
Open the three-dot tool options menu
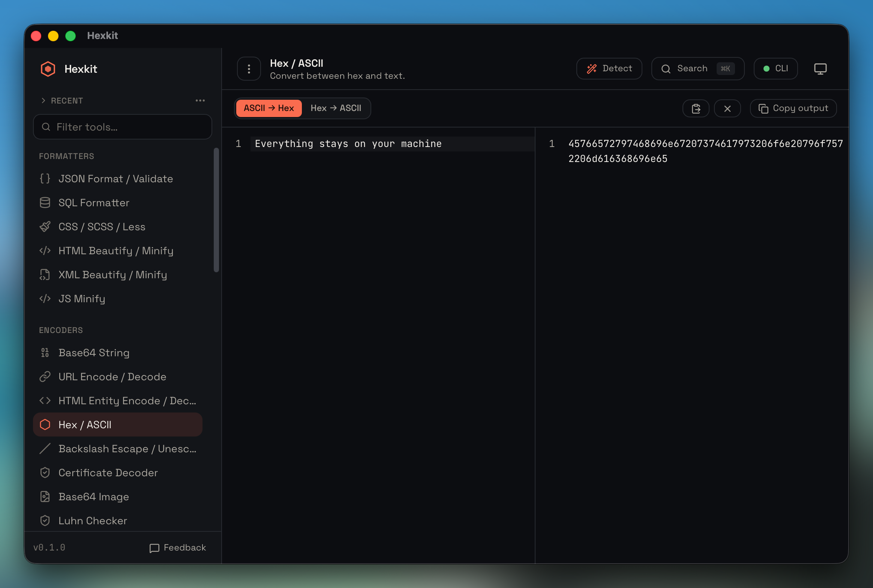click(x=249, y=69)
